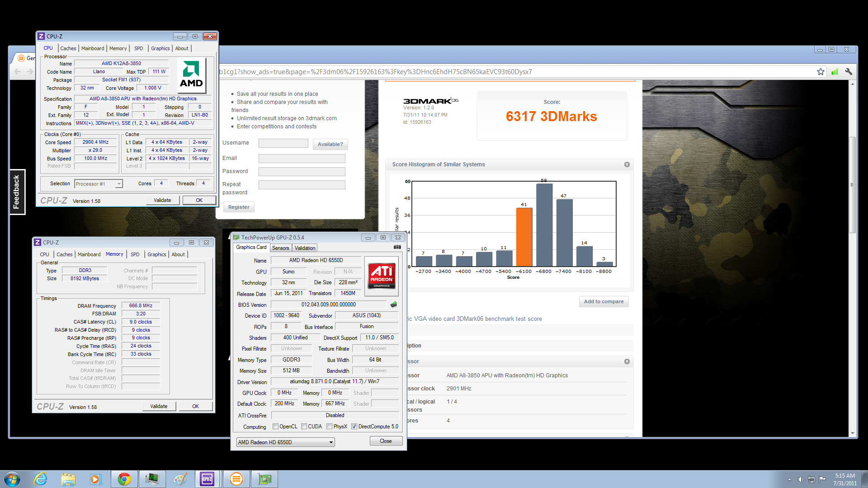
Task: Click the Password input field
Action: point(302,172)
